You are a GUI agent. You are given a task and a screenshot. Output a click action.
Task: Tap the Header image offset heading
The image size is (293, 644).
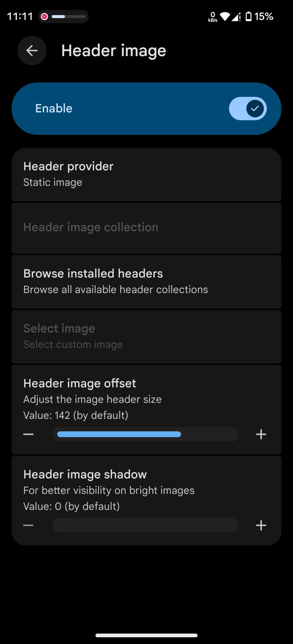pyautogui.click(x=80, y=383)
